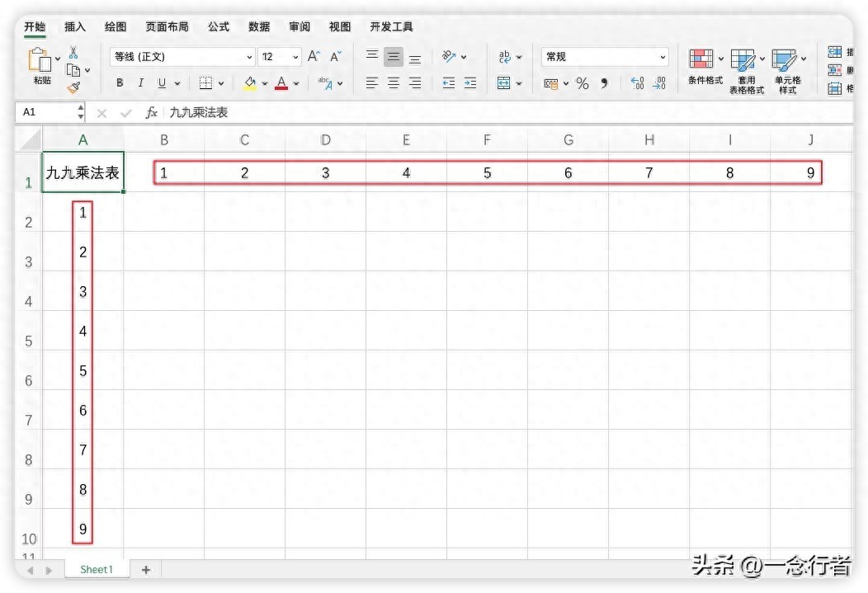Toggle Bold formatting
This screenshot has width=868, height=593.
pyautogui.click(x=120, y=83)
